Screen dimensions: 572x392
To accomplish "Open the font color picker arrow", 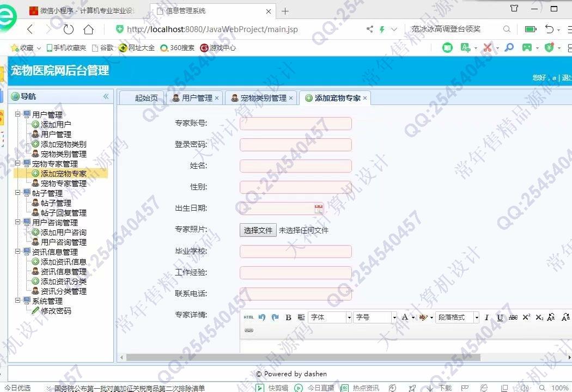I will (413, 317).
